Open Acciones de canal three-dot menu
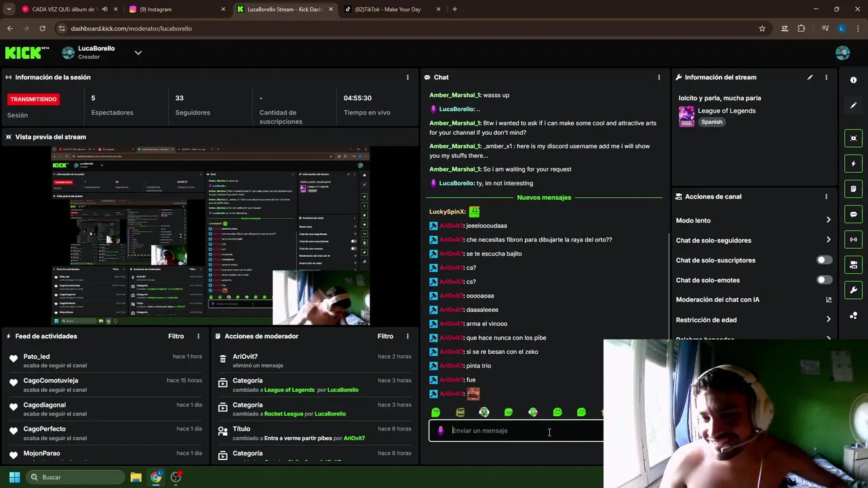868x488 pixels. click(x=826, y=197)
